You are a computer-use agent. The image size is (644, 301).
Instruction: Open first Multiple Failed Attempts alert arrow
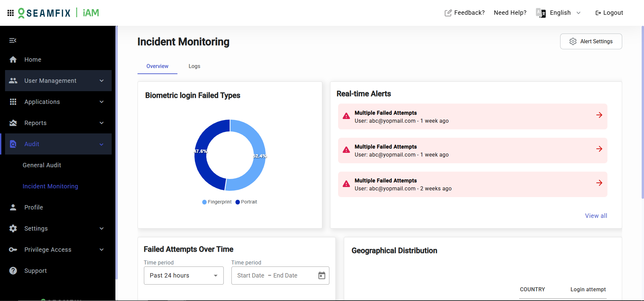(x=599, y=115)
